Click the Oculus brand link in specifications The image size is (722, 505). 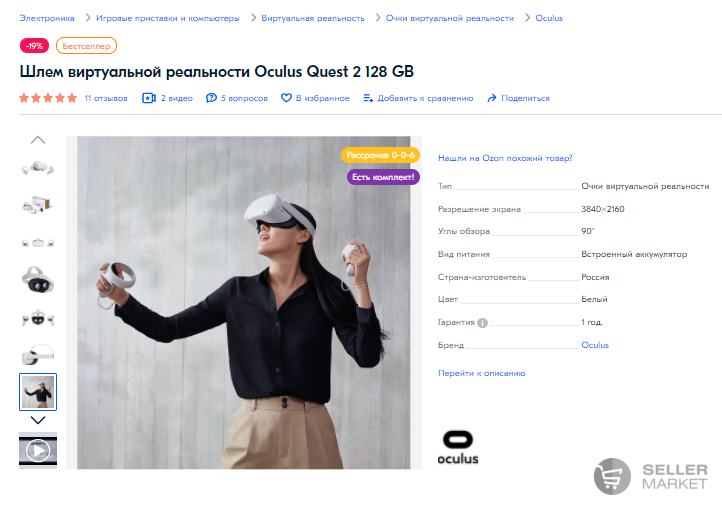[595, 345]
